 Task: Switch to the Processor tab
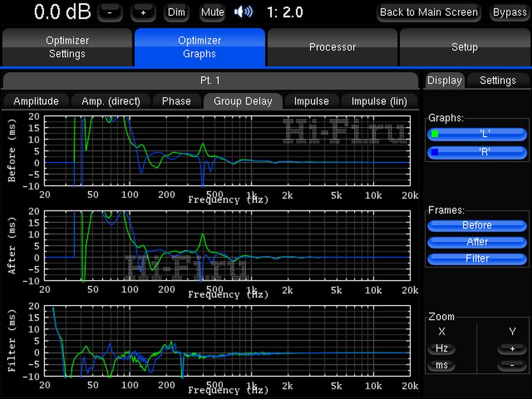pos(332,47)
